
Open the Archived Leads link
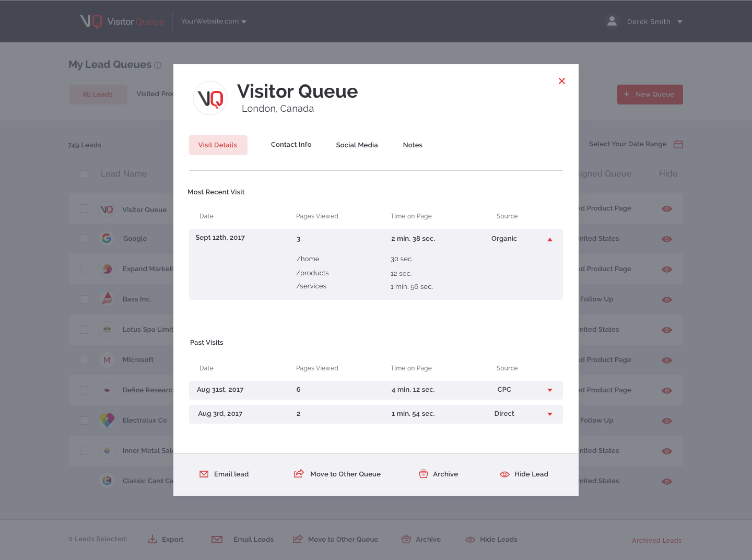click(x=656, y=540)
